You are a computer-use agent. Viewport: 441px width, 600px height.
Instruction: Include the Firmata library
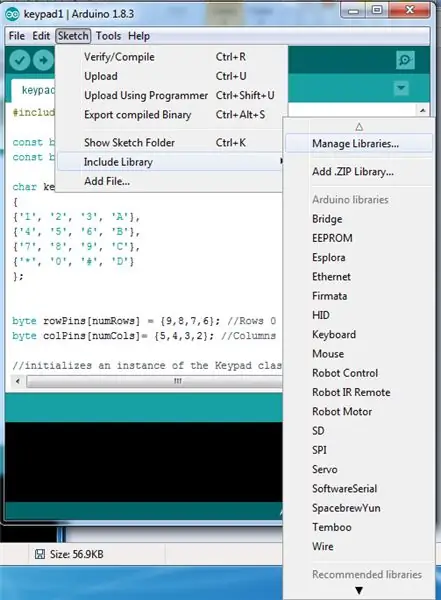tap(359, 296)
